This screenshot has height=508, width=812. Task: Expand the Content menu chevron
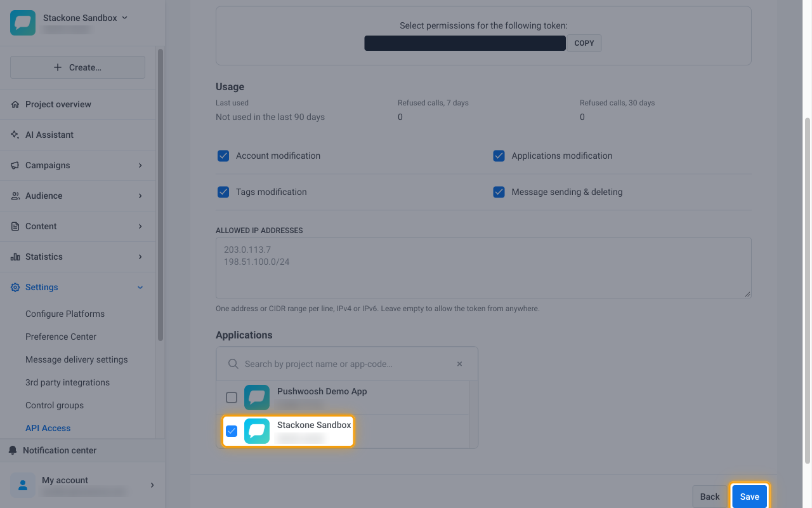click(x=140, y=226)
